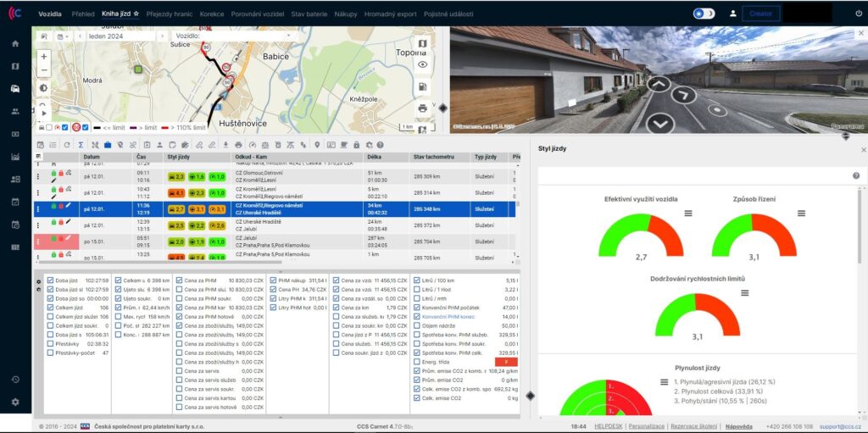
Task: Toggle the Doba jízd checkbox
Action: coord(50,280)
